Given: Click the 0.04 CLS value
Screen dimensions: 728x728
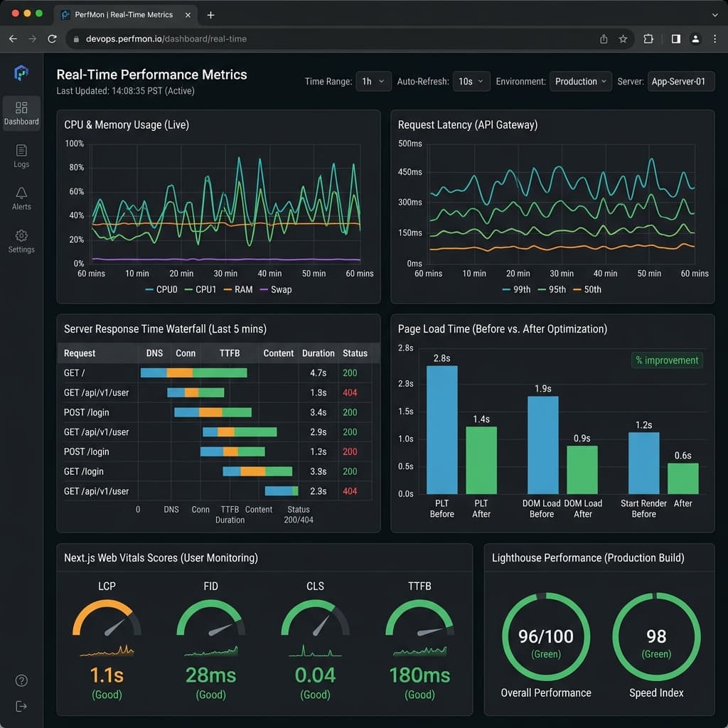Looking at the screenshot, I should tap(315, 675).
